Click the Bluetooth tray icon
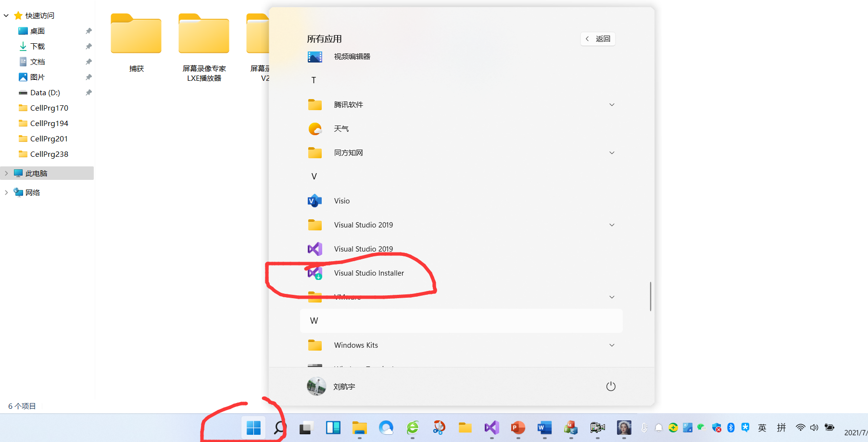The width and height of the screenshot is (868, 442). [x=731, y=428]
